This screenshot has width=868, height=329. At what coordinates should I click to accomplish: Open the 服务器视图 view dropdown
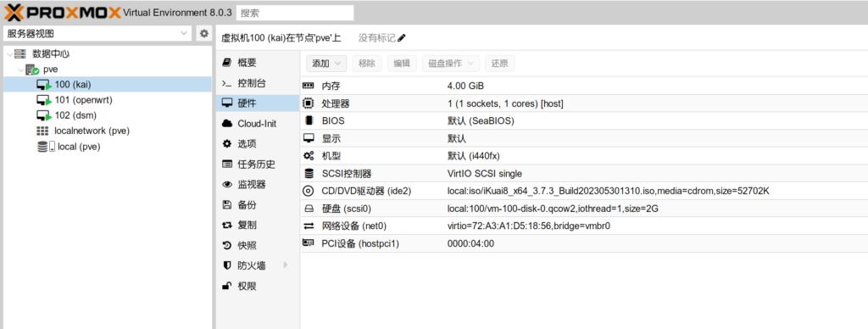97,33
